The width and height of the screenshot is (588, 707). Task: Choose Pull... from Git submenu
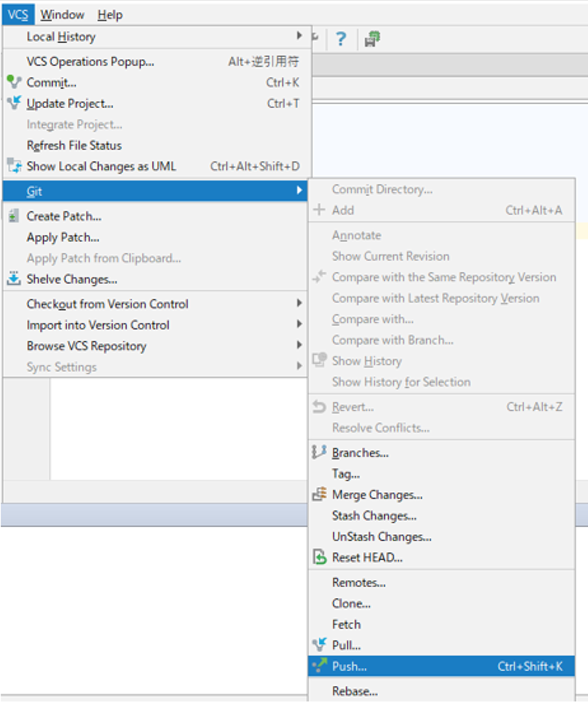point(442,645)
